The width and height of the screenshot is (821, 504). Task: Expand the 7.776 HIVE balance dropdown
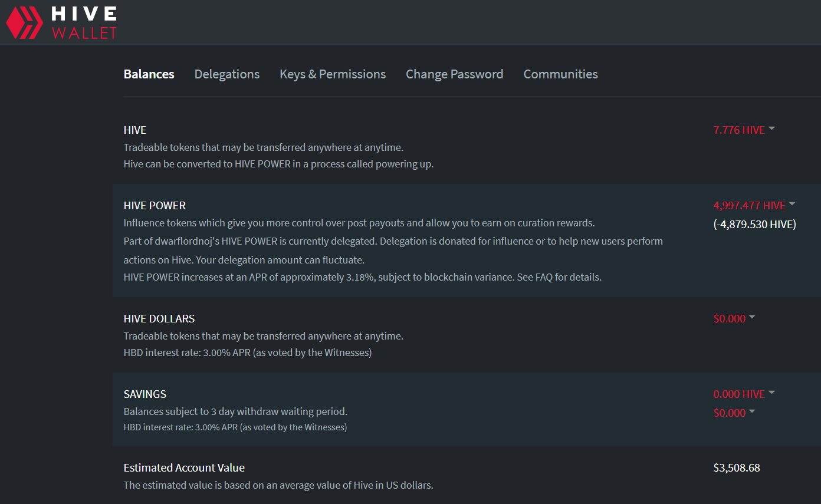(x=744, y=130)
